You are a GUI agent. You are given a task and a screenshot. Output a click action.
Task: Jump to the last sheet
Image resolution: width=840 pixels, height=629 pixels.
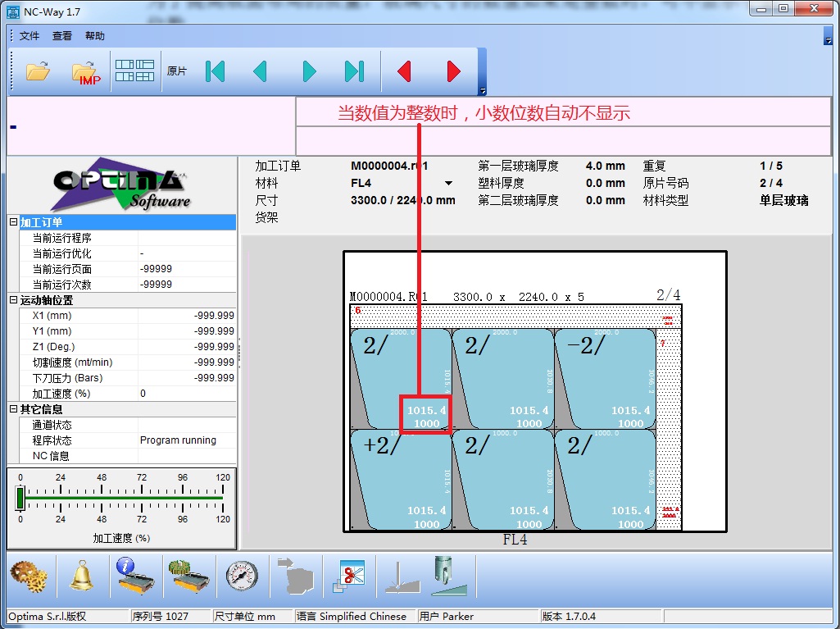click(x=354, y=72)
